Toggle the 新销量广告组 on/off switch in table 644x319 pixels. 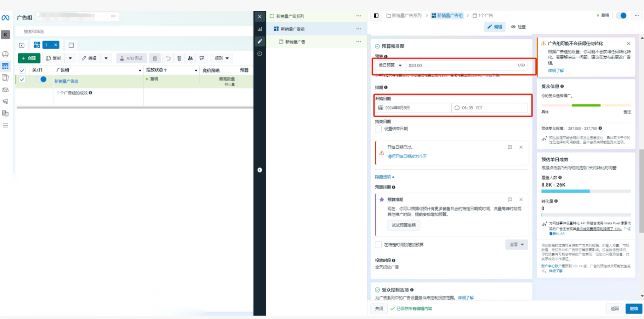click(41, 80)
